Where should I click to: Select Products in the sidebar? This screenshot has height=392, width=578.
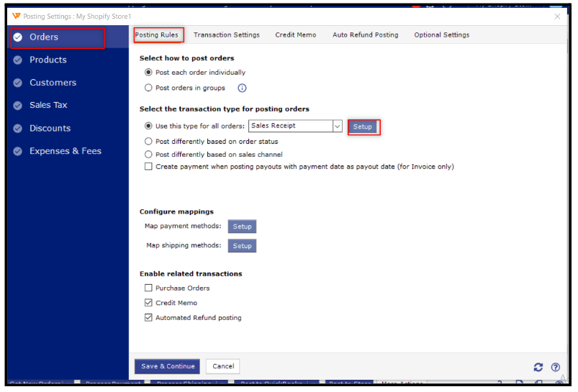tap(48, 60)
